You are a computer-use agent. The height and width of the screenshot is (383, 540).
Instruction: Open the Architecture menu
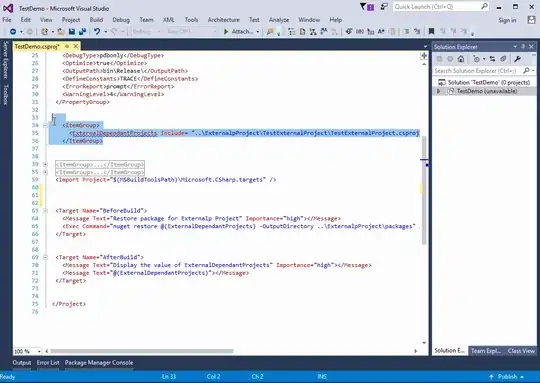pyautogui.click(x=223, y=20)
